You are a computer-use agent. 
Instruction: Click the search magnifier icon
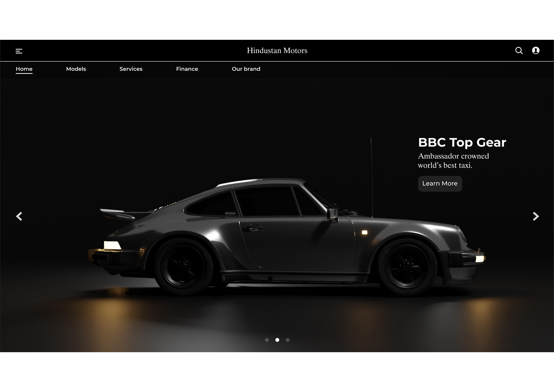pyautogui.click(x=519, y=51)
